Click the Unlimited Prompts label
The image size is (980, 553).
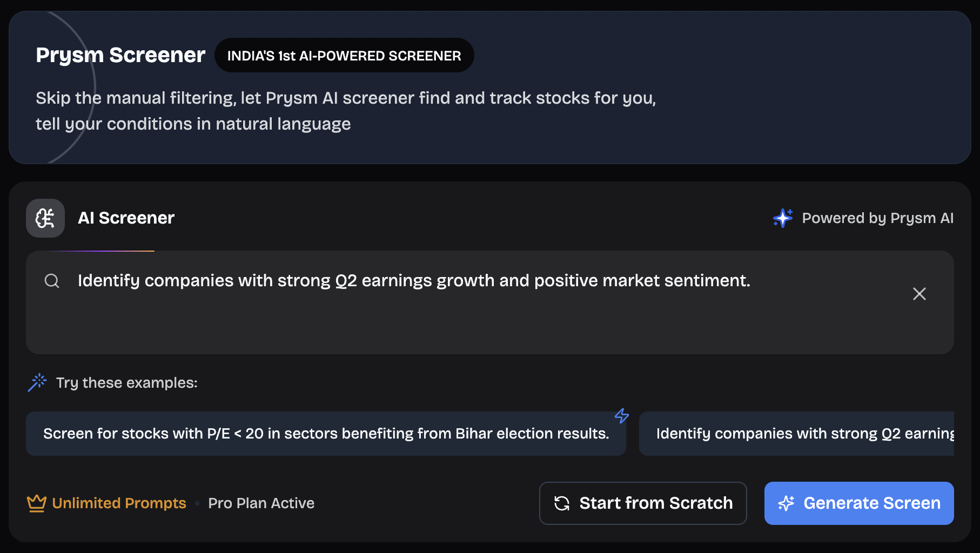click(119, 503)
